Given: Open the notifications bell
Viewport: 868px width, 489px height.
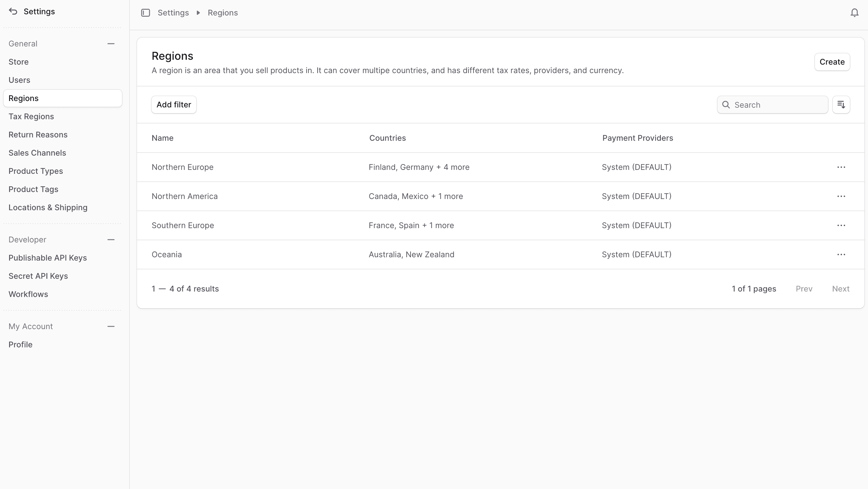Looking at the screenshot, I should click(854, 13).
